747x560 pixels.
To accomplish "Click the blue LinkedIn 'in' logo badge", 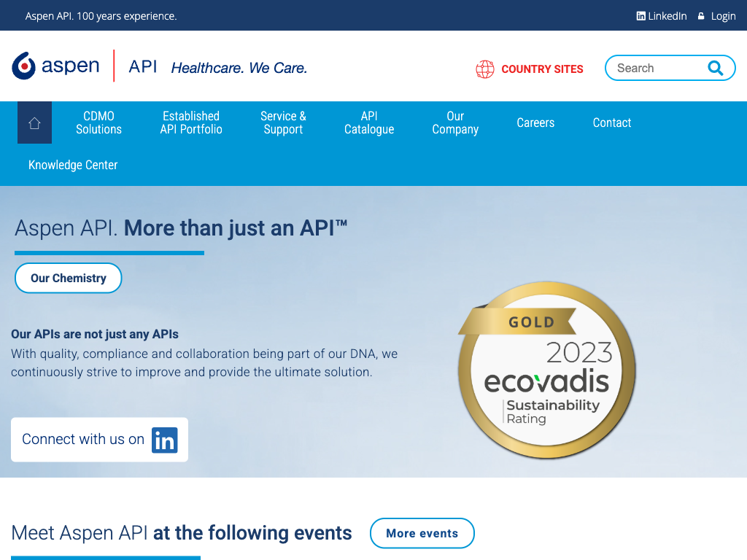I will click(165, 440).
